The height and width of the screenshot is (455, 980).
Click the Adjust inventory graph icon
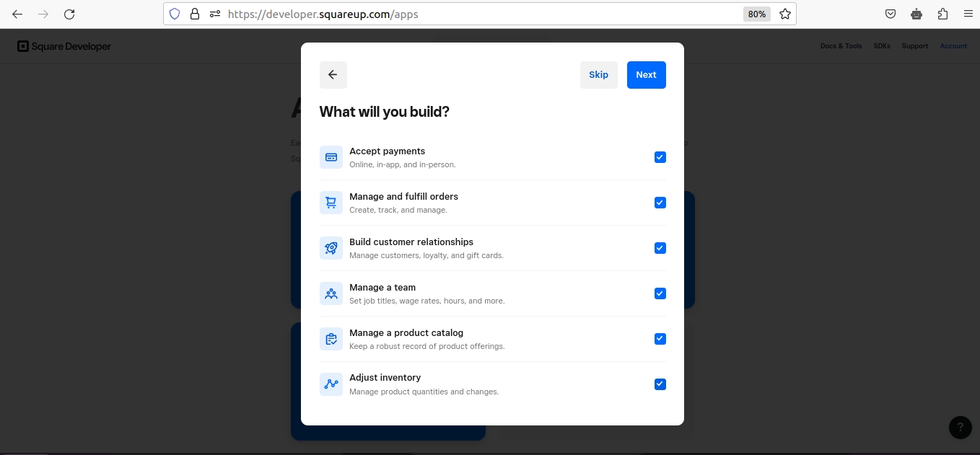pyautogui.click(x=331, y=384)
